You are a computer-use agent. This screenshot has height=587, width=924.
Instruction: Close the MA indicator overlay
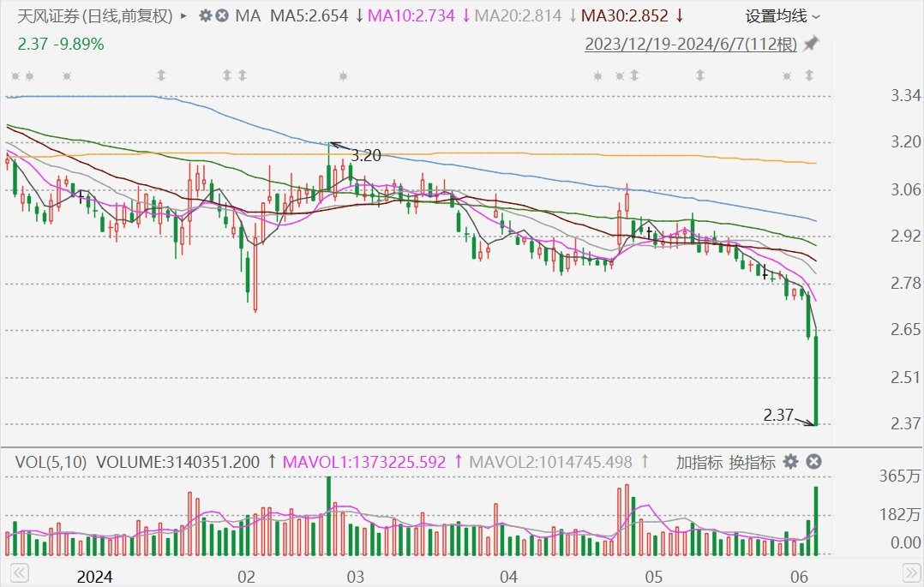coord(222,15)
